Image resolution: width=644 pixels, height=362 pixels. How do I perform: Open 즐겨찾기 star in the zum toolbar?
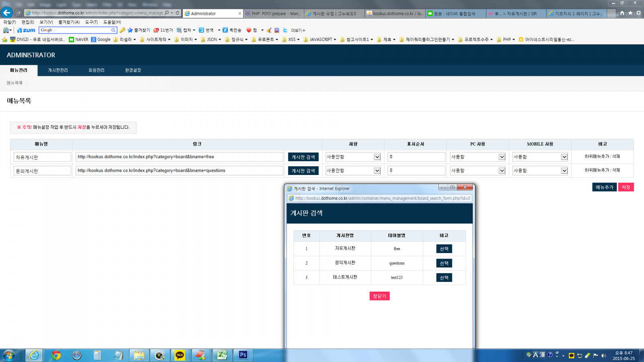[x=138, y=30]
